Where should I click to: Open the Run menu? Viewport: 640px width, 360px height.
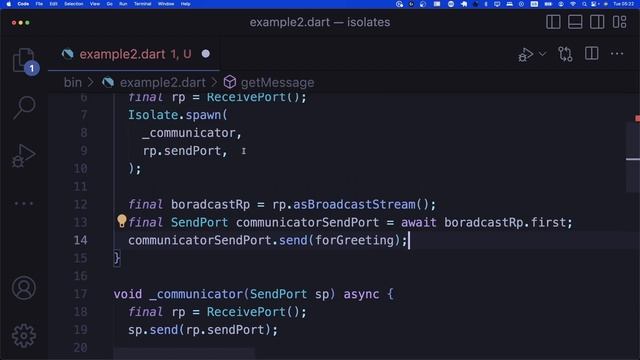coord(123,4)
